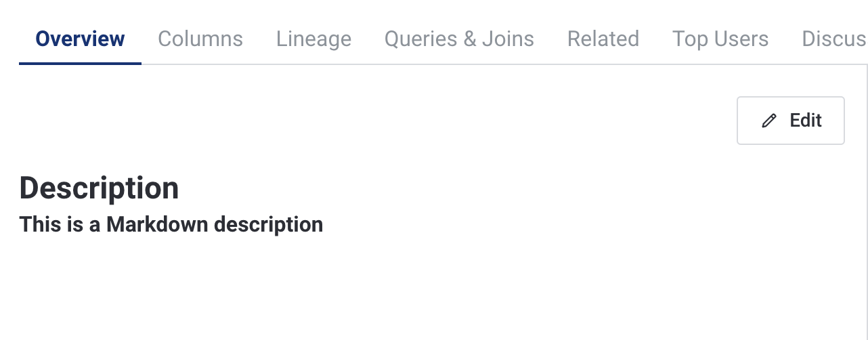
Task: Open the Queries & Joins tab
Action: 459,39
